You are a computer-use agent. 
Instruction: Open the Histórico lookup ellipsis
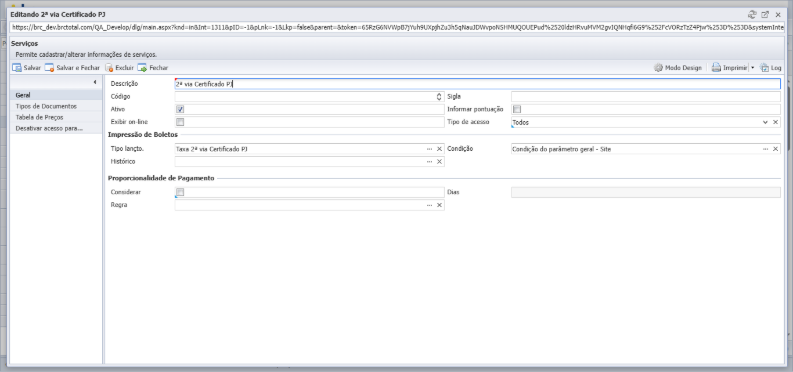[429, 162]
